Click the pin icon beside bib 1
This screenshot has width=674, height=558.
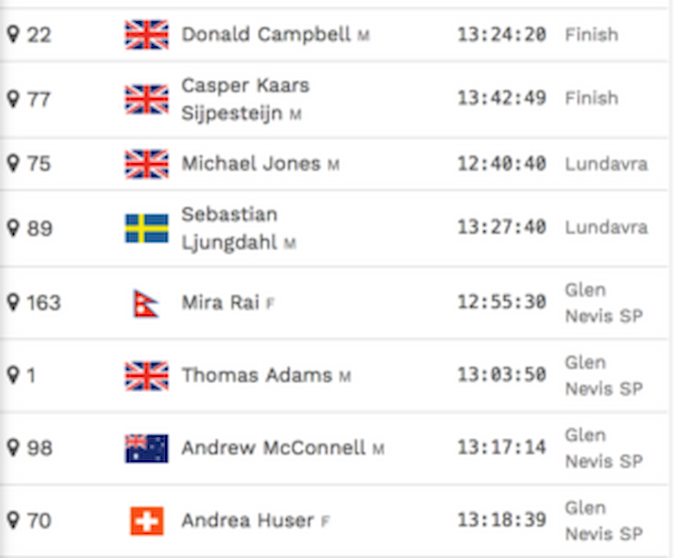(14, 375)
